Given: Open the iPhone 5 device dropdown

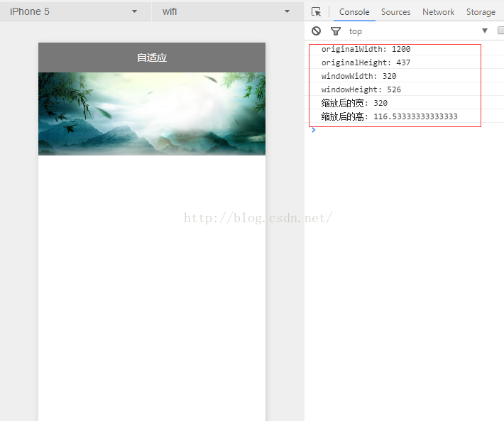Looking at the screenshot, I should coord(75,11).
